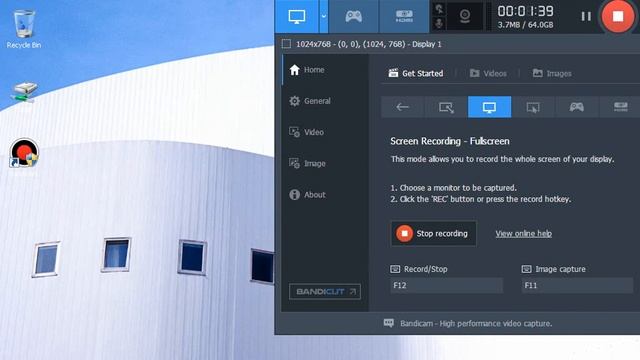Click the Record/Stop hotkey field F12

447,285
